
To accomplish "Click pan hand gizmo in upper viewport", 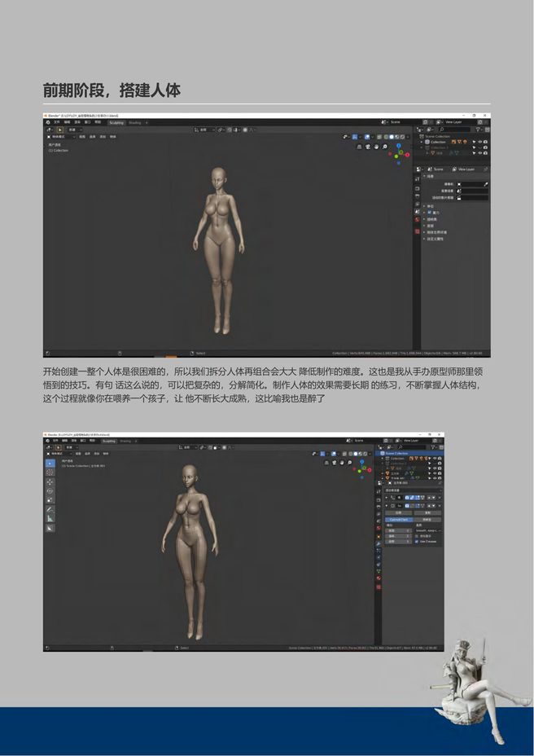I will coord(376,147).
